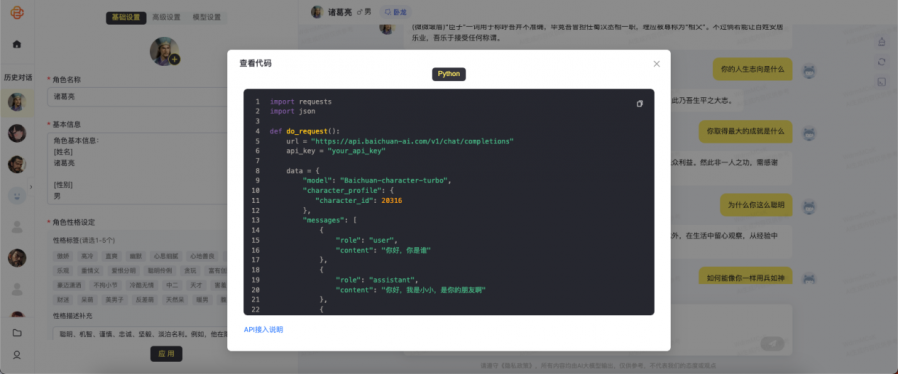898x374 pixels.
Task: Click the plus badge on the character avatar
Action: tap(175, 59)
